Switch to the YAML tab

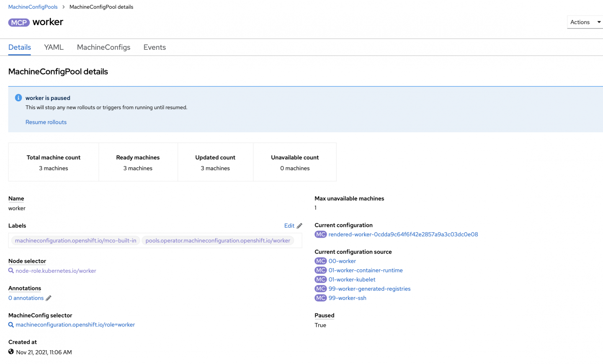54,47
